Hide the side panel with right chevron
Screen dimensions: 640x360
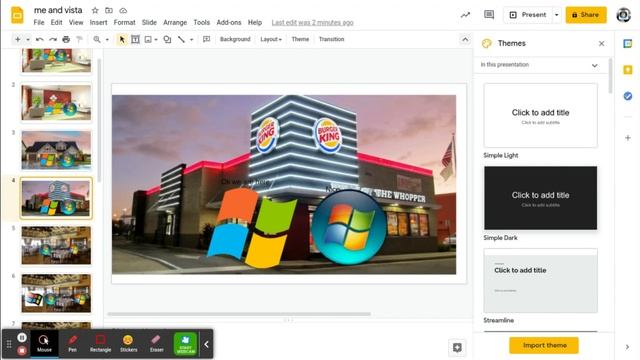click(x=627, y=347)
